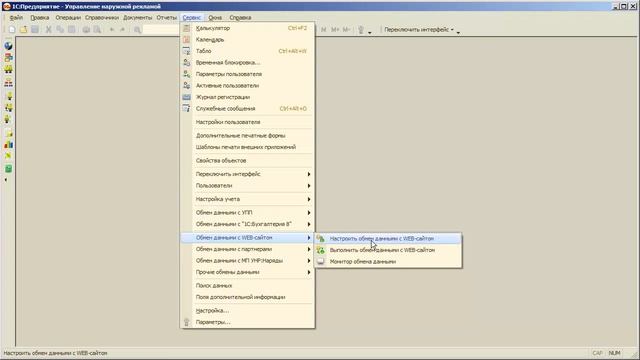Click the Paste toolbar icon
This screenshot has width=640, height=360.
71,29
